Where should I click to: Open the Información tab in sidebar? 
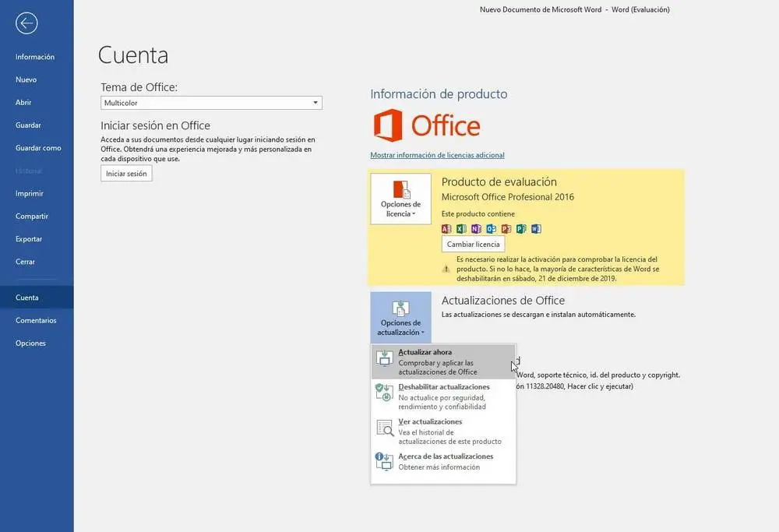[37, 57]
